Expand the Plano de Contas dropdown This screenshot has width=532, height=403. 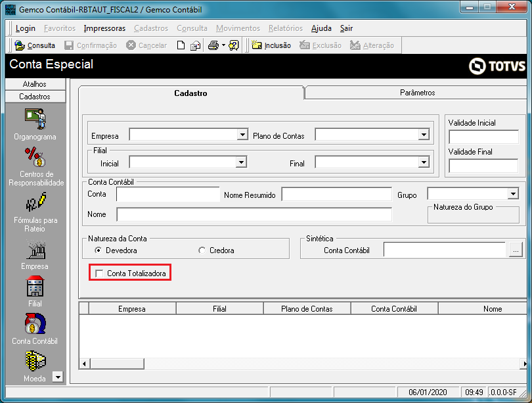tap(424, 135)
